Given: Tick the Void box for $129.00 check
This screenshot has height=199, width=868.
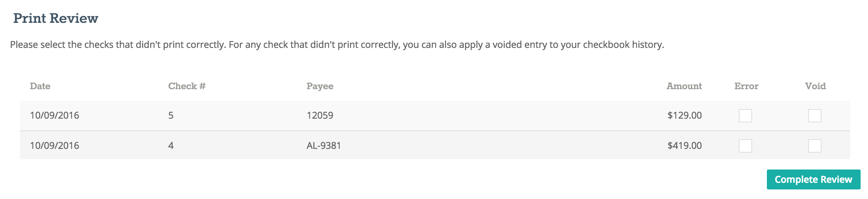Looking at the screenshot, I should 814,116.
